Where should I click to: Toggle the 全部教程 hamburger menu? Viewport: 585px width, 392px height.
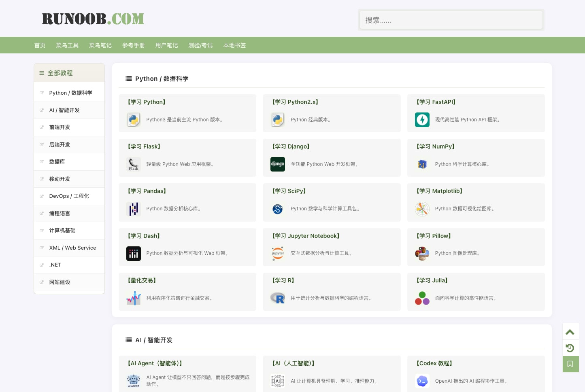[x=41, y=73]
